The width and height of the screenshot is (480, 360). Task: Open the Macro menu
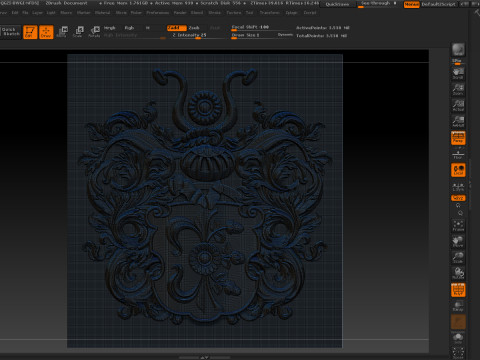[x=66, y=13]
